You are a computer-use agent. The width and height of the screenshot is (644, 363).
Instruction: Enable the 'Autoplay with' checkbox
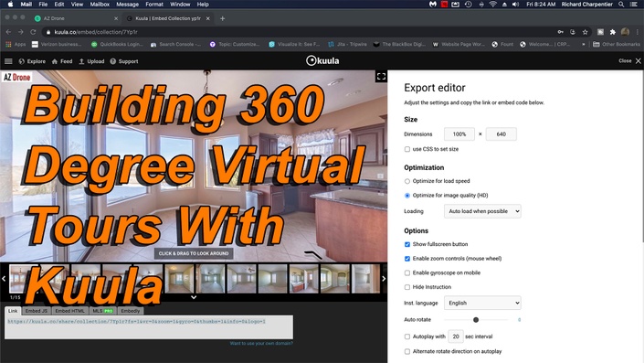pyautogui.click(x=407, y=336)
